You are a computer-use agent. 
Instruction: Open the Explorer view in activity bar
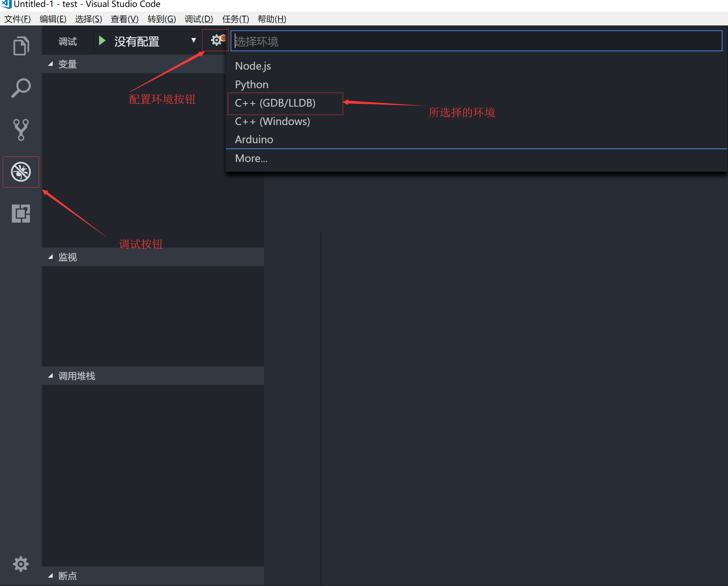pyautogui.click(x=21, y=46)
